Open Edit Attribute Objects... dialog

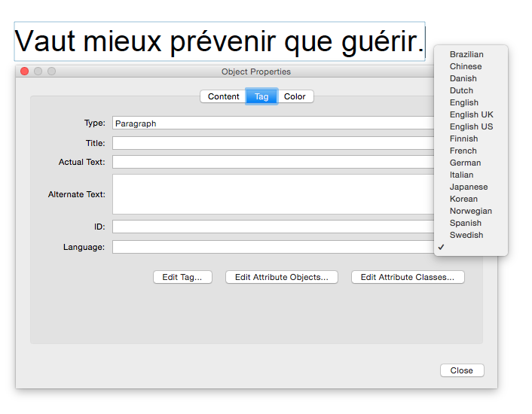[x=281, y=277]
